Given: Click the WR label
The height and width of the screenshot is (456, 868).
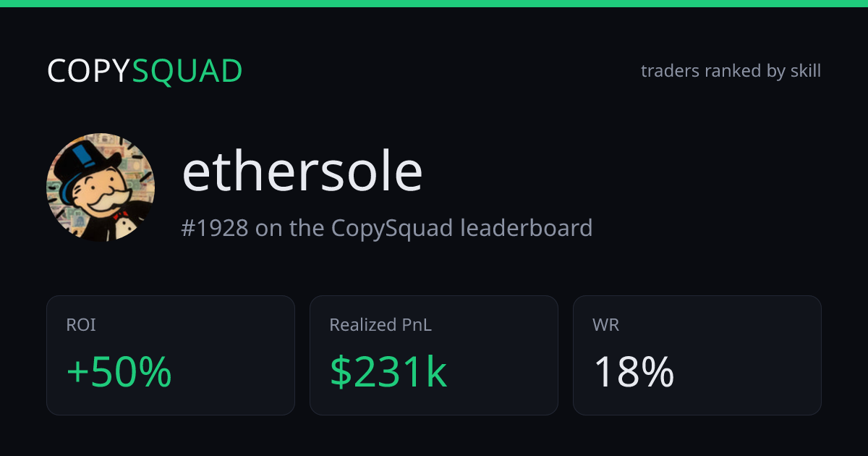Looking at the screenshot, I should tap(605, 326).
